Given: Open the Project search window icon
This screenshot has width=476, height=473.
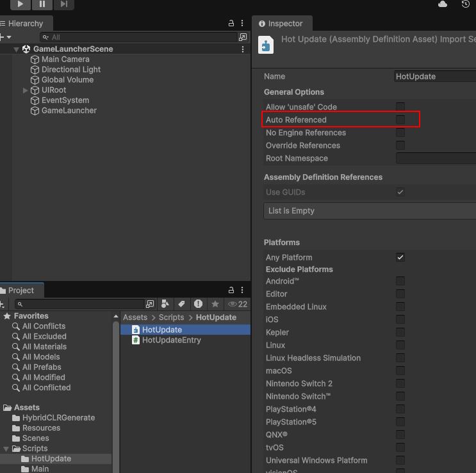Looking at the screenshot, I should pyautogui.click(x=150, y=304).
